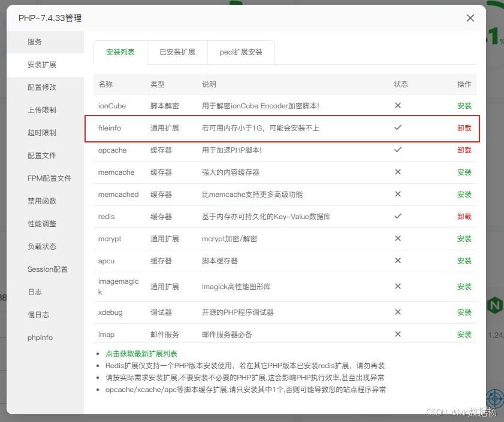This screenshot has width=504, height=422.
Task: Select the 安装列表 tab
Action: tap(120, 52)
